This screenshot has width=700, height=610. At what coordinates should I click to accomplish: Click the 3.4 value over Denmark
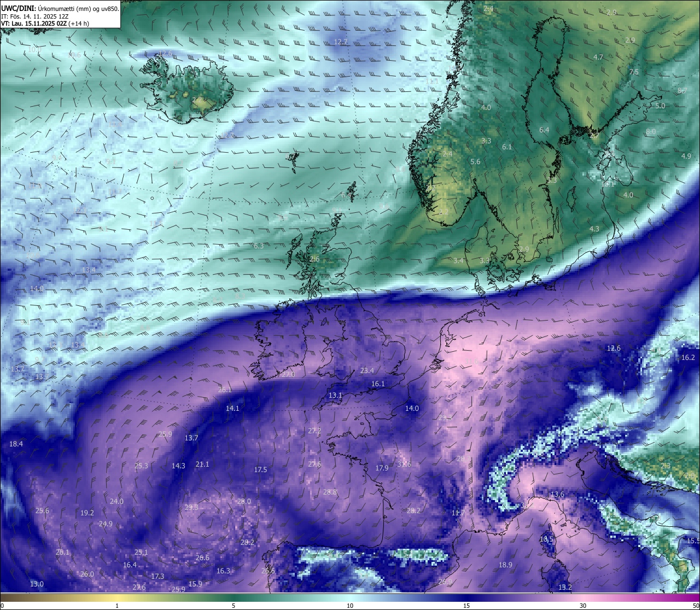click(x=458, y=260)
